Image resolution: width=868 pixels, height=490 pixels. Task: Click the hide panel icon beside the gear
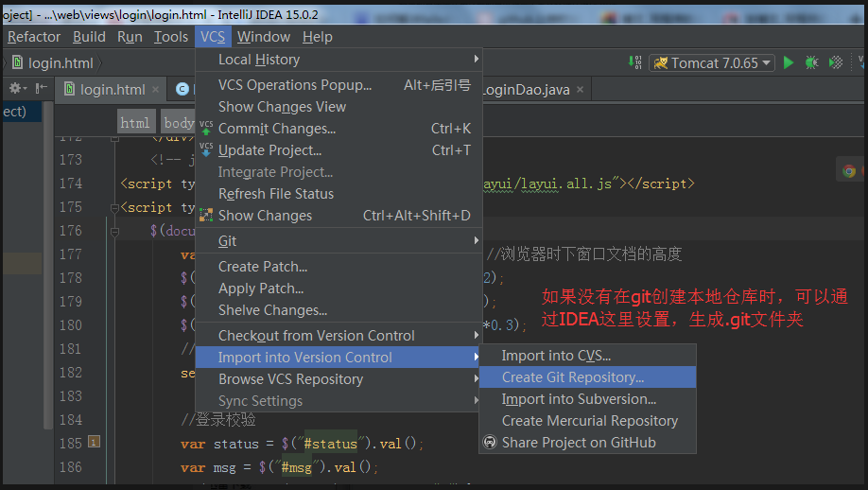pos(41,88)
